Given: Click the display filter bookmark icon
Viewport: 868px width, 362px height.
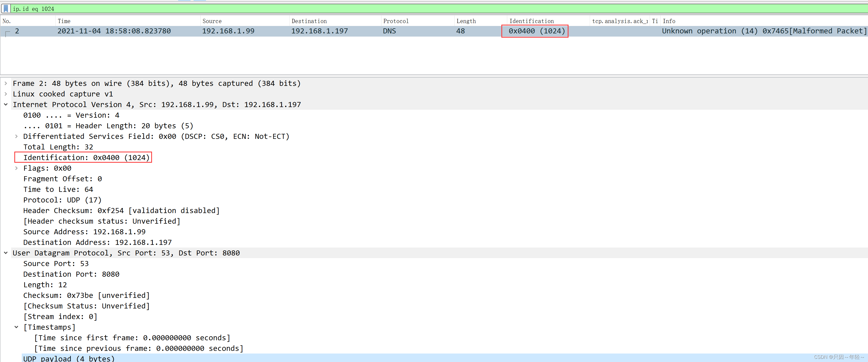Looking at the screenshot, I should (6, 9).
